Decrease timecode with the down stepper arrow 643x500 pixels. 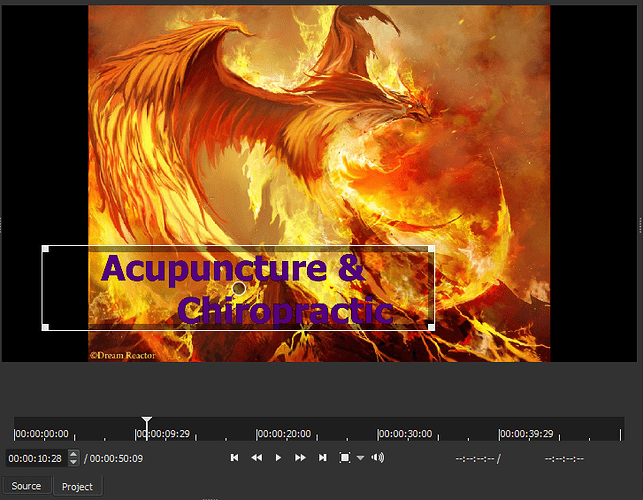(73, 462)
